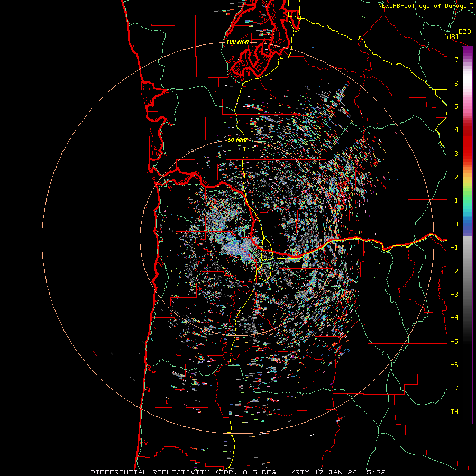This screenshot has width=476, height=476.
Task: Click the NEXLAB-College of DuPage credit text
Action: coord(423,6)
